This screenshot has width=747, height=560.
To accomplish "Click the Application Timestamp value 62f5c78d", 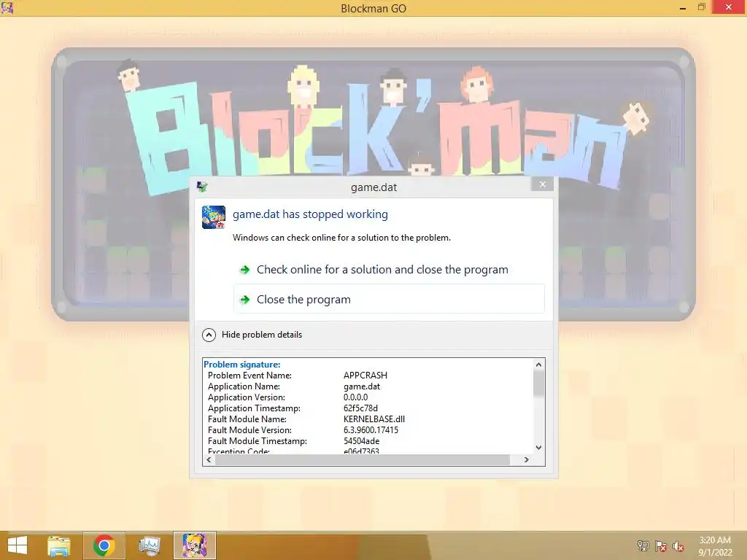I will 360,408.
